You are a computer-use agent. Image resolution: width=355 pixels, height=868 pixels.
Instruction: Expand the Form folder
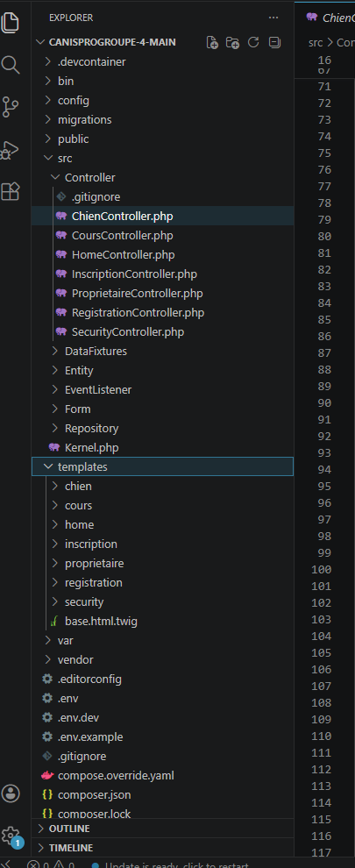[x=163, y=409]
